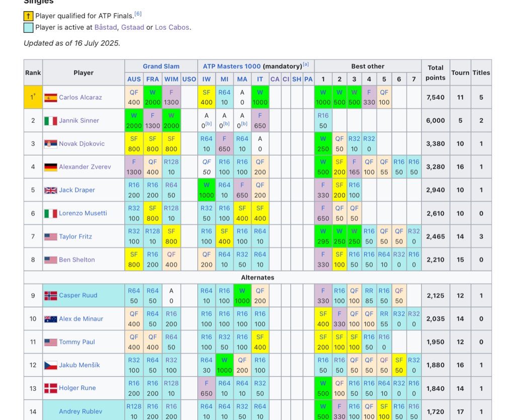Open Tommy Paul player page
The width and height of the screenshot is (515, 420).
[77, 342]
